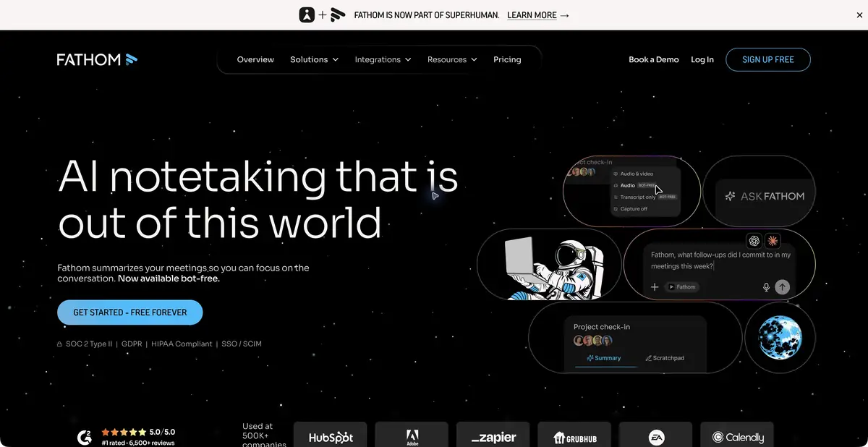Click the ASK FATHOM sparkle icon
The width and height of the screenshot is (868, 447).
click(731, 196)
